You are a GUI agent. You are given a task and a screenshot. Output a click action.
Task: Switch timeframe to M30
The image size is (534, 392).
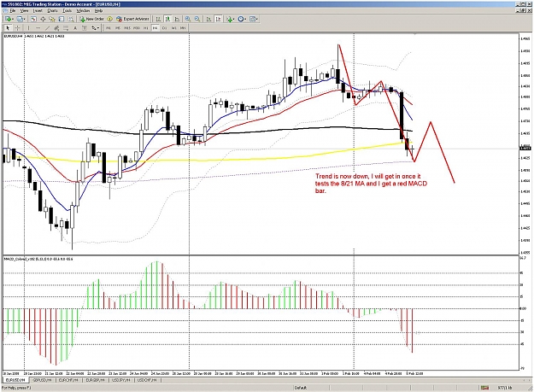(x=136, y=28)
